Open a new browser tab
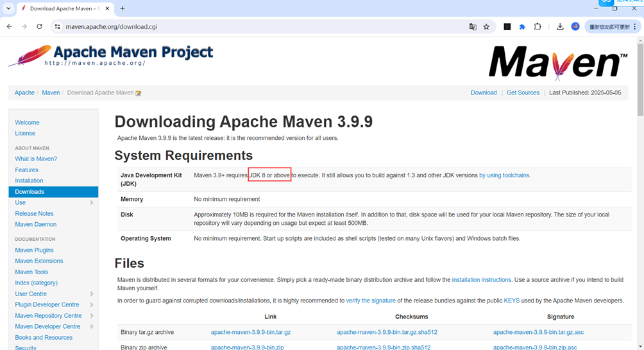This screenshot has width=644, height=350. pyautogui.click(x=123, y=8)
